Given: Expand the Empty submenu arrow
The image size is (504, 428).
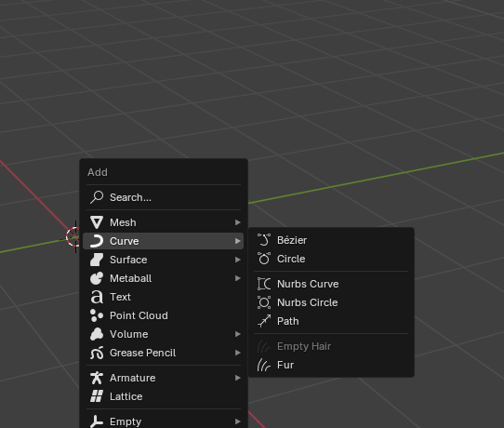Looking at the screenshot, I should pyautogui.click(x=237, y=421).
